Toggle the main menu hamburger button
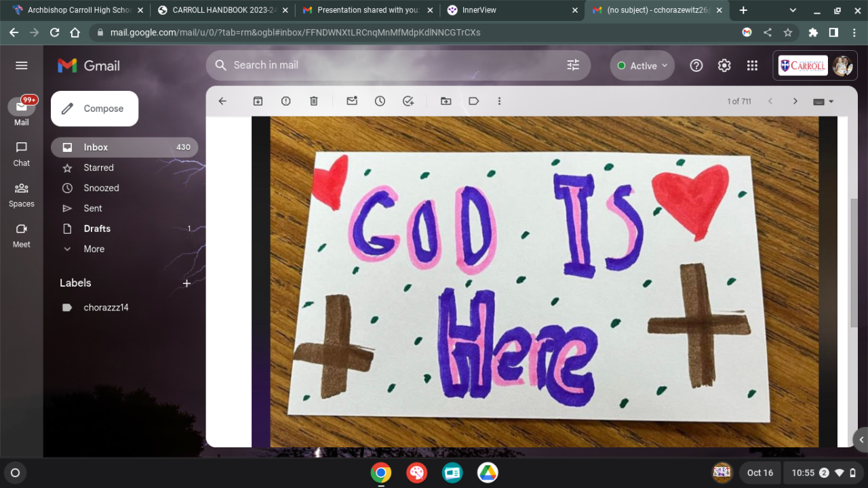 [22, 65]
